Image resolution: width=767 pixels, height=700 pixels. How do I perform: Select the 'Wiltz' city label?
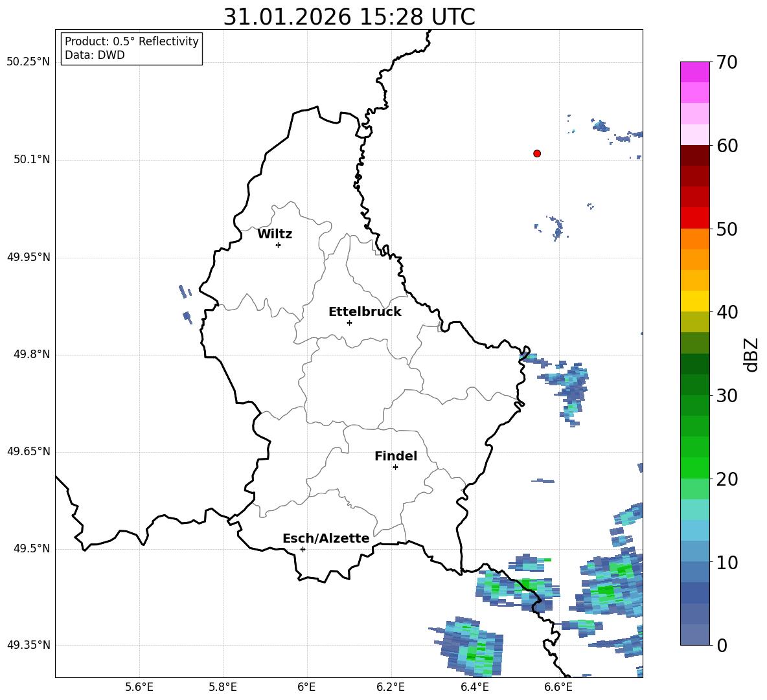[275, 234]
